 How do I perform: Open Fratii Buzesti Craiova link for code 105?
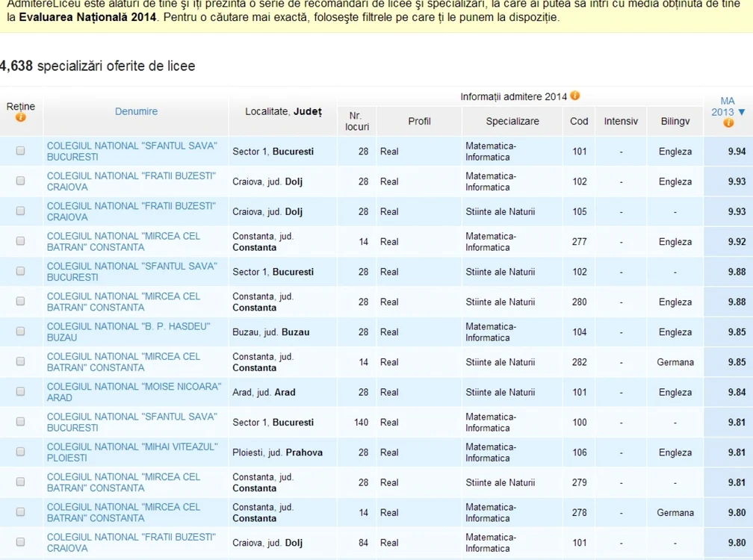[131, 211]
